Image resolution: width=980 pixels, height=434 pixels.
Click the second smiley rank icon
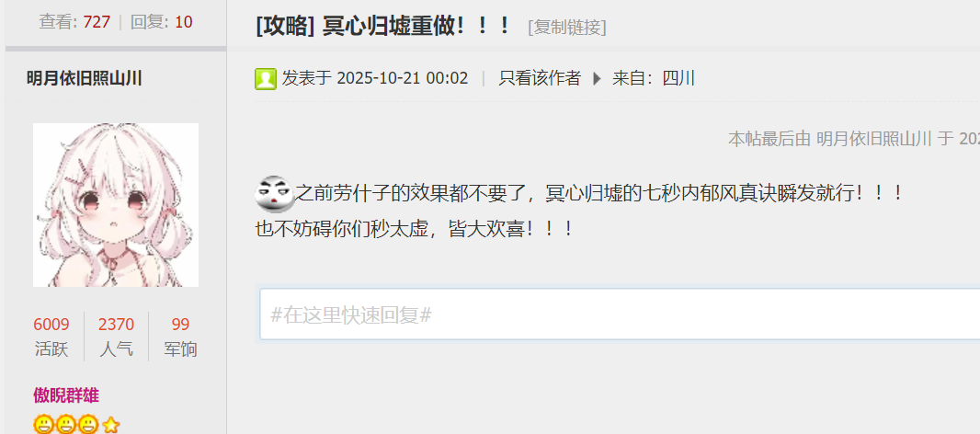(66, 425)
